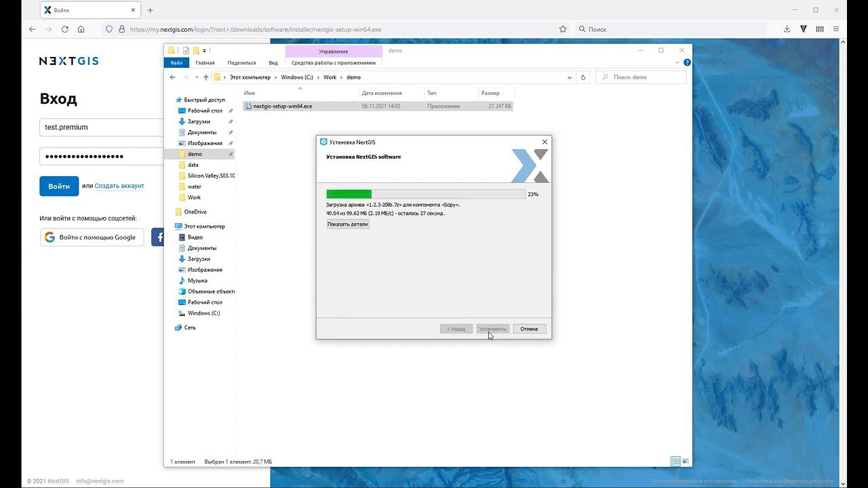Open Firefox downloads panel icon

click(787, 29)
